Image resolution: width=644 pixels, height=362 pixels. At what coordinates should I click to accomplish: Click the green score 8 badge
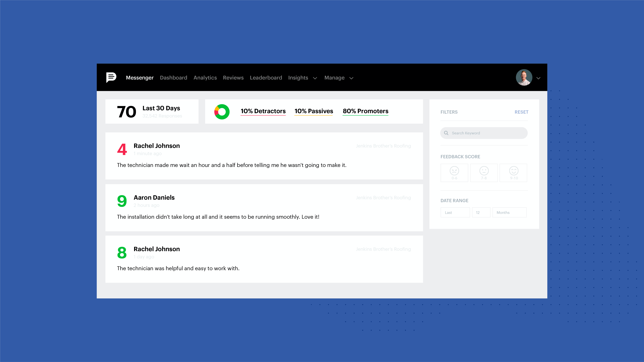pos(122,252)
